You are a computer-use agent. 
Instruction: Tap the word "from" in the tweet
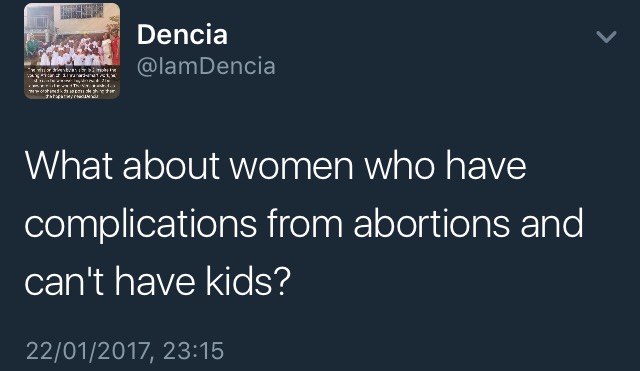tap(305, 223)
